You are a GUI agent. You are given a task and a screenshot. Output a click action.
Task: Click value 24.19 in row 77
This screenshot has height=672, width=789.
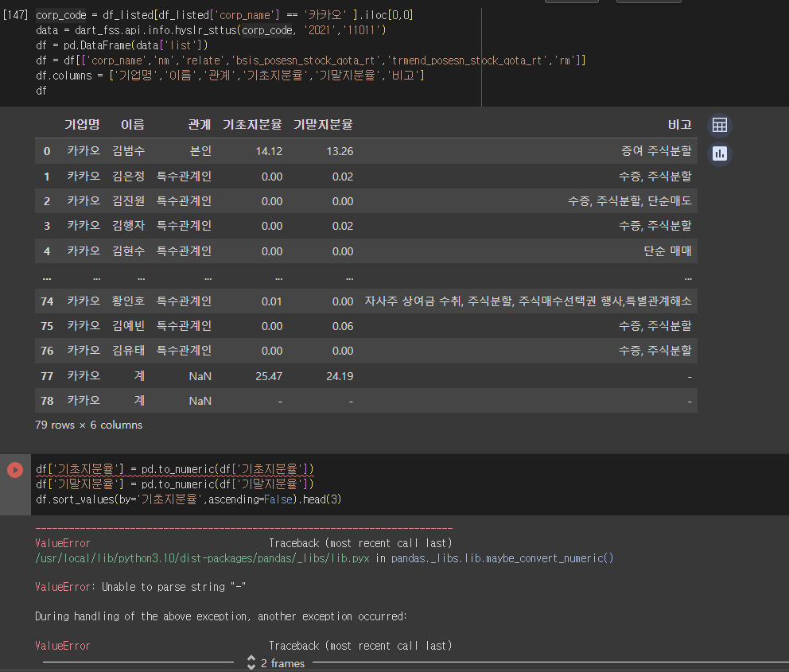click(340, 376)
